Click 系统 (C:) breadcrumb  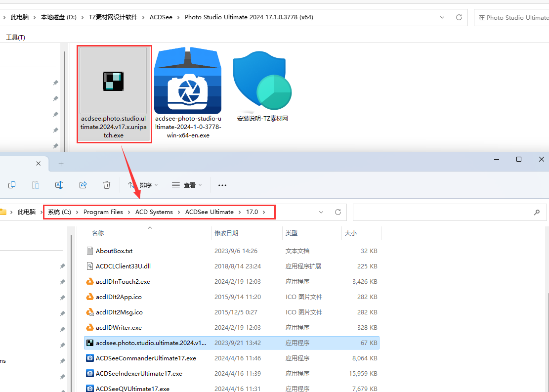pos(59,212)
